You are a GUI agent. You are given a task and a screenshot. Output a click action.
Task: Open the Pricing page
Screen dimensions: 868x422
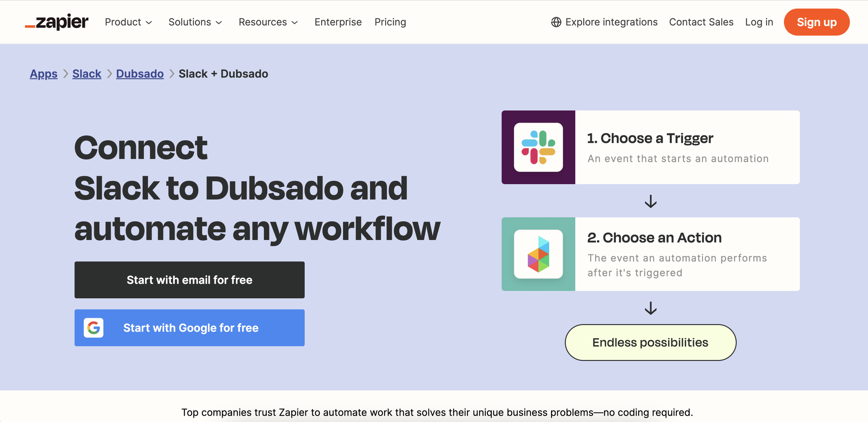tap(390, 22)
